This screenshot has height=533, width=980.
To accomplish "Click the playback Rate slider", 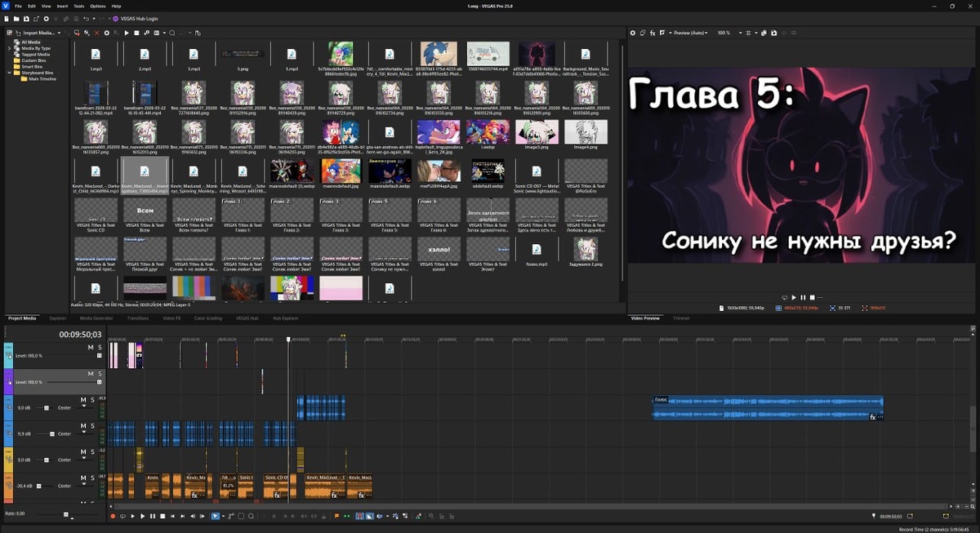I will tap(67, 514).
